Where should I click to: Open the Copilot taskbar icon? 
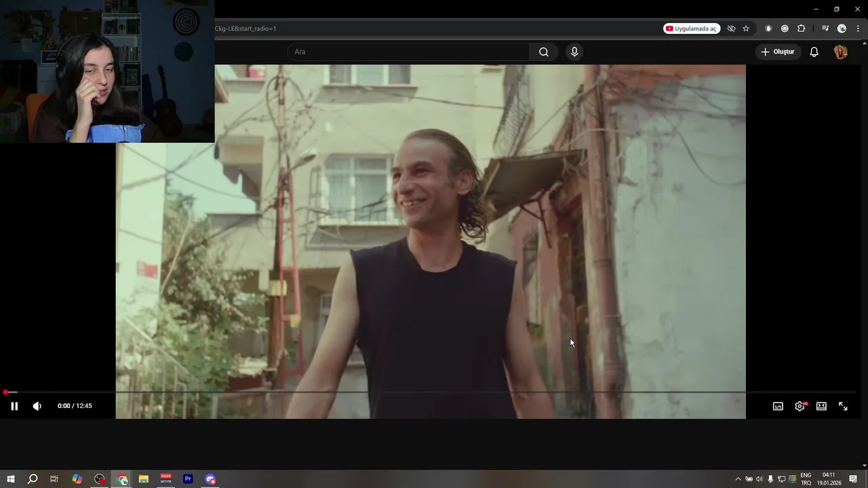tap(77, 479)
